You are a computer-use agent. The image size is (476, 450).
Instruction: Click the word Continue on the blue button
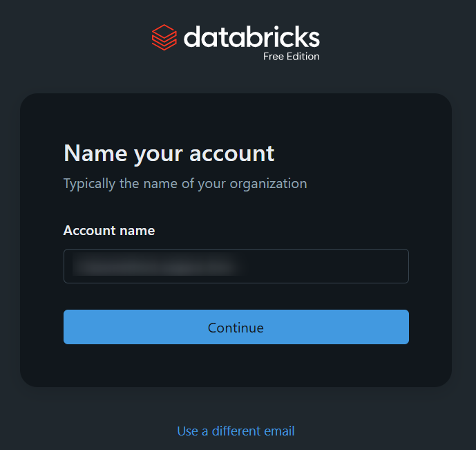(x=236, y=328)
